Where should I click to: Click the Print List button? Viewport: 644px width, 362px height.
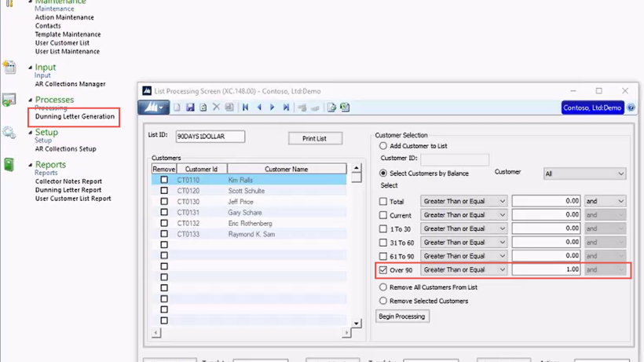315,138
